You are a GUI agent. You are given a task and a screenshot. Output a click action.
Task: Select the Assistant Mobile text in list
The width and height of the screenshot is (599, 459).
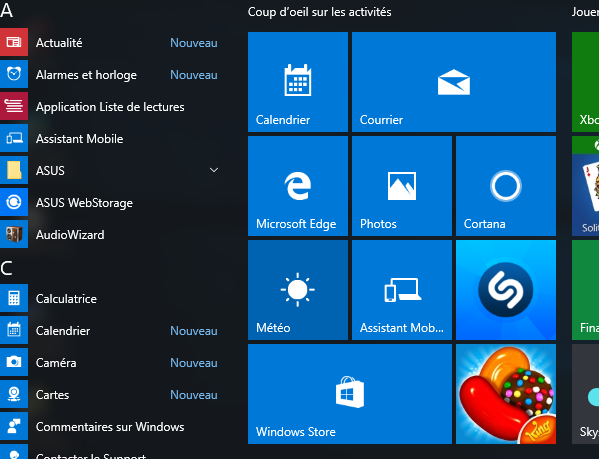(x=79, y=139)
